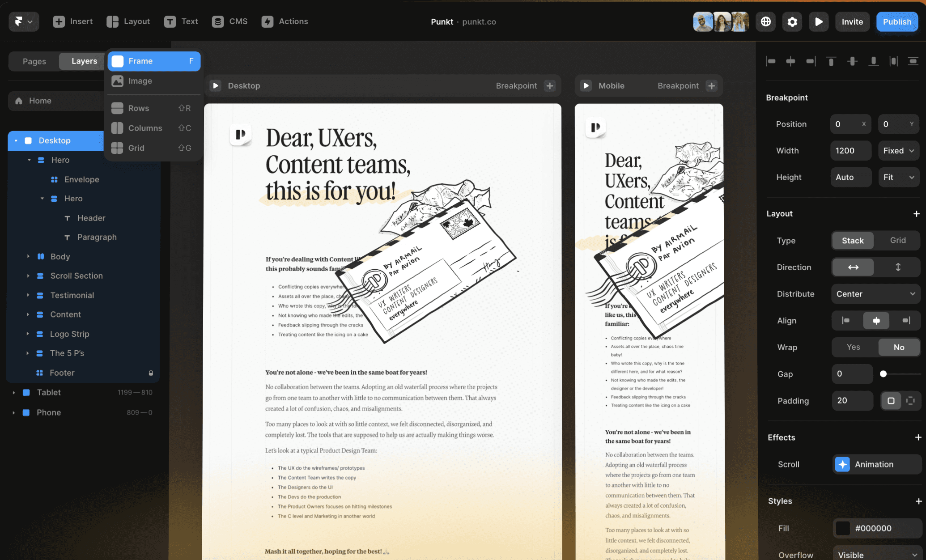Add breakpoint after Desktop with plus
Image resolution: width=926 pixels, height=560 pixels.
pos(550,85)
